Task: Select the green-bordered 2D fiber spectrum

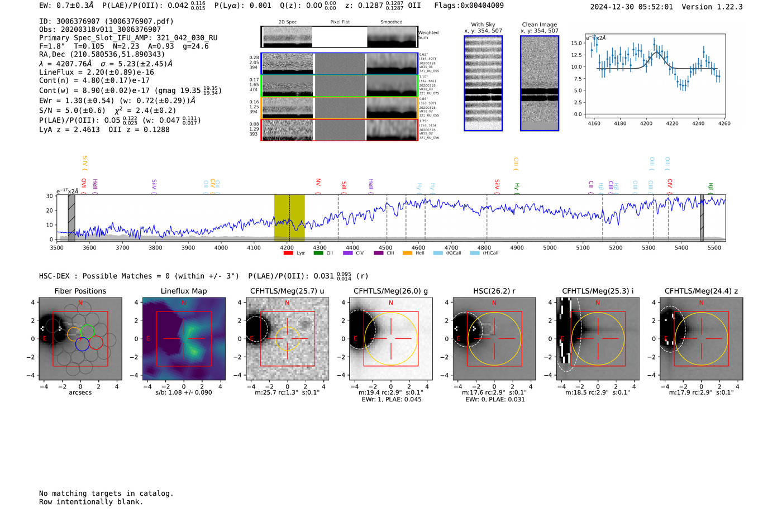Action: pyautogui.click(x=339, y=86)
